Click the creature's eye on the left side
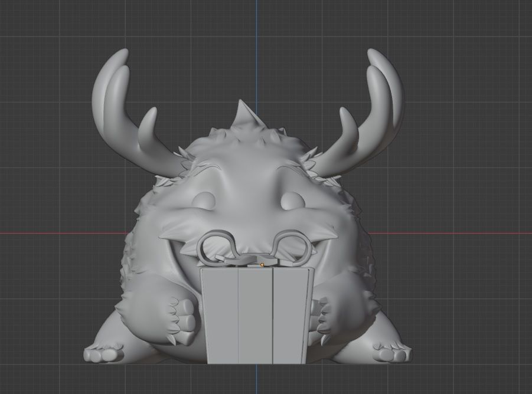The width and height of the screenshot is (532, 394). [204, 200]
